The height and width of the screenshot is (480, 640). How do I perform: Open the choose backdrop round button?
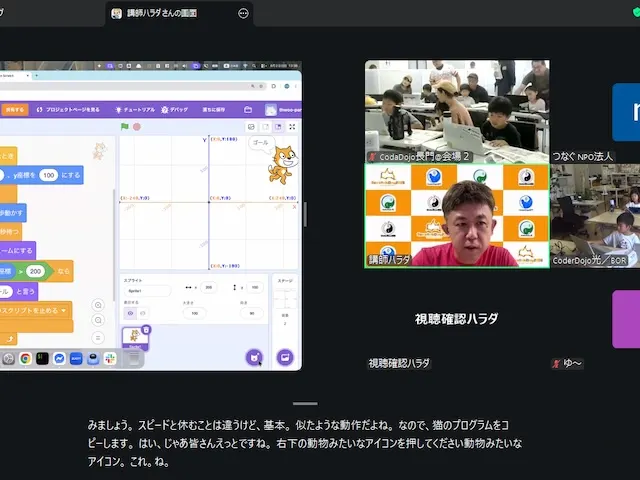(285, 358)
